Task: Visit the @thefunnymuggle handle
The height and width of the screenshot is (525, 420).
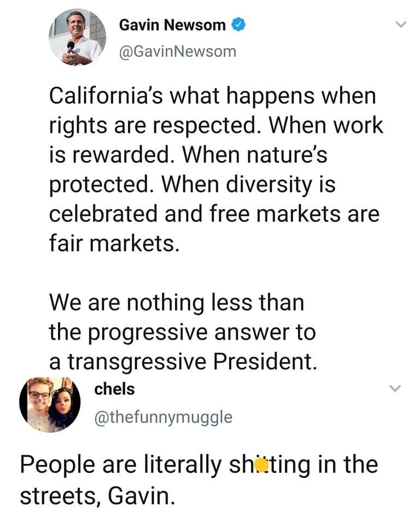Action: pos(164,417)
